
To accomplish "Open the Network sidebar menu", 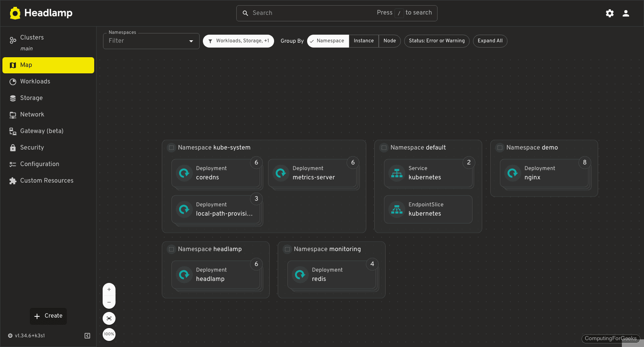I will tap(48, 115).
